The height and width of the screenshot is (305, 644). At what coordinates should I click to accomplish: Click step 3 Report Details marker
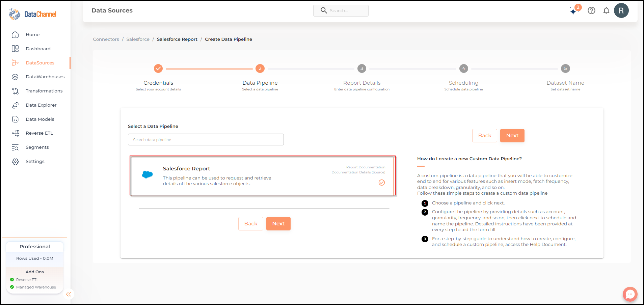362,68
